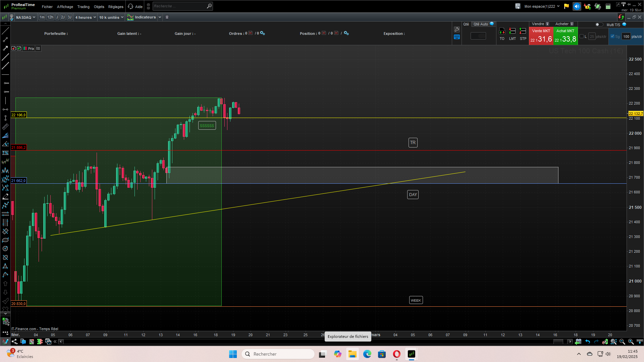The width and height of the screenshot is (644, 362).
Task: Click the Prix color flag icon
Action: tap(25, 49)
